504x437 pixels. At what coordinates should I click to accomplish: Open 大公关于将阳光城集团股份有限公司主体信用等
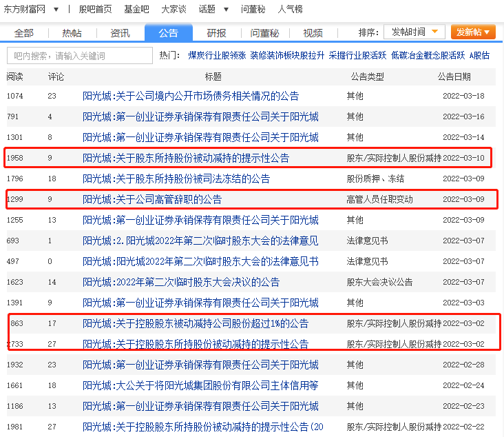200,385
